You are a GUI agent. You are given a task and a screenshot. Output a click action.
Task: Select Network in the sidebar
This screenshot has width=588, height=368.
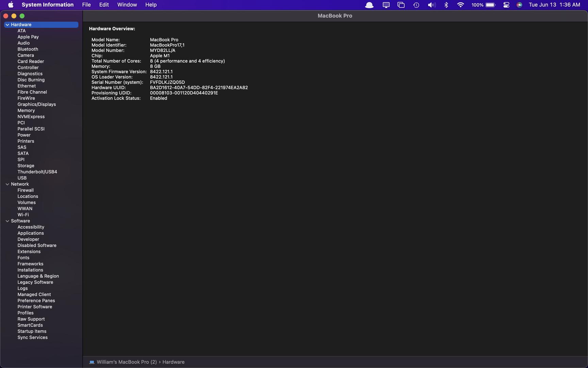point(20,184)
